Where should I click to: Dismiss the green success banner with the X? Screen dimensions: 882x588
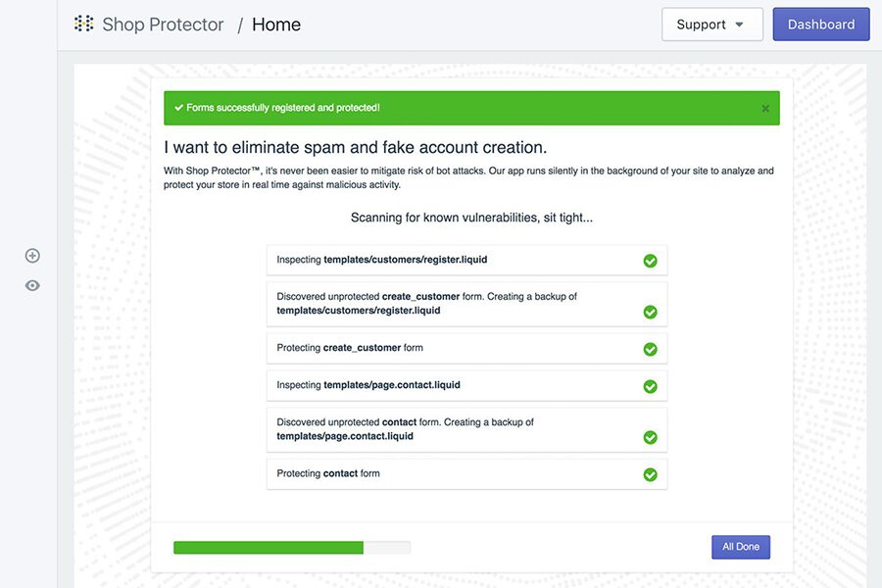[x=765, y=108]
